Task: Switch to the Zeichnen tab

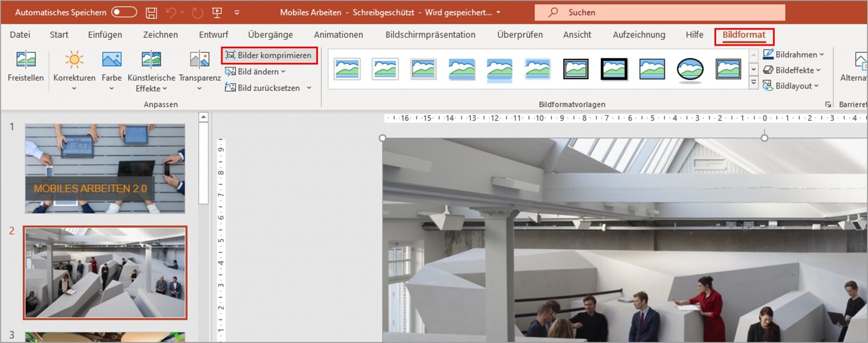Action: [160, 35]
